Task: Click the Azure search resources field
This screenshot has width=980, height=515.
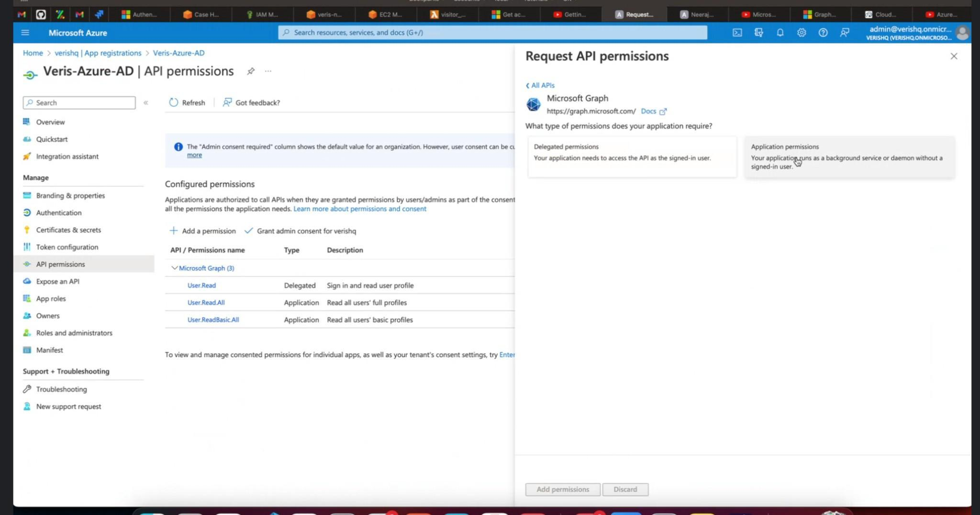Action: tap(493, 33)
